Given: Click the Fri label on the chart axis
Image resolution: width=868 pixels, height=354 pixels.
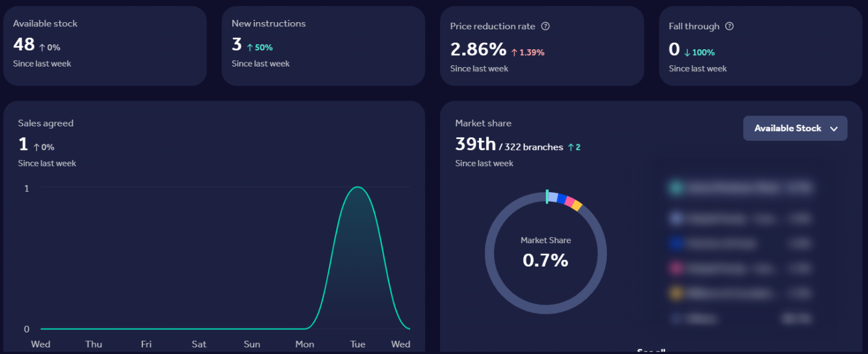Looking at the screenshot, I should [x=146, y=344].
